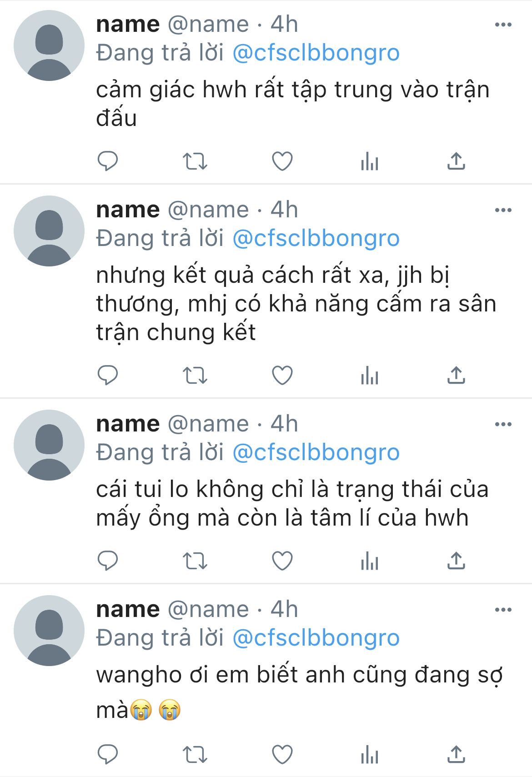This screenshot has height=777, width=532.
Task: Retweet the tweet mentioning trận chung kết
Action: (x=195, y=376)
